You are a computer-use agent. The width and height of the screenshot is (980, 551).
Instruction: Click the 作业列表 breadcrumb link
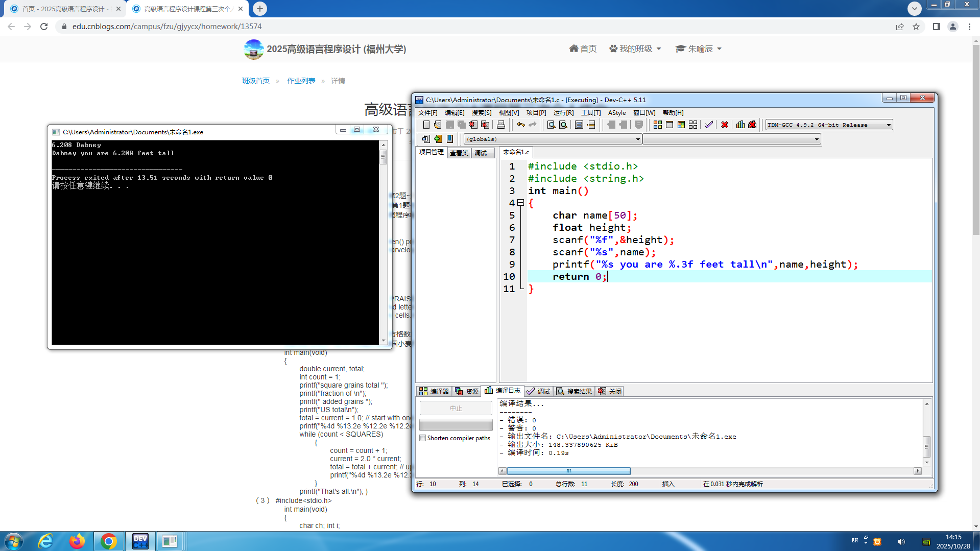(301, 81)
